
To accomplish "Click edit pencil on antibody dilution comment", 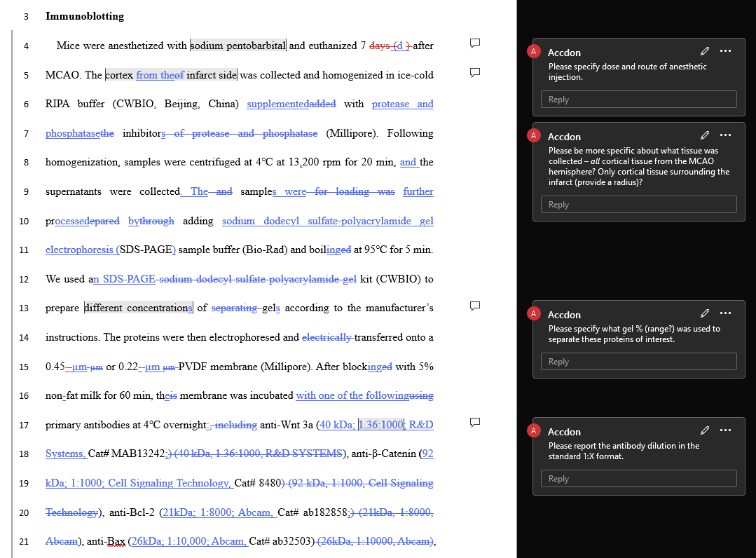I will [x=705, y=430].
